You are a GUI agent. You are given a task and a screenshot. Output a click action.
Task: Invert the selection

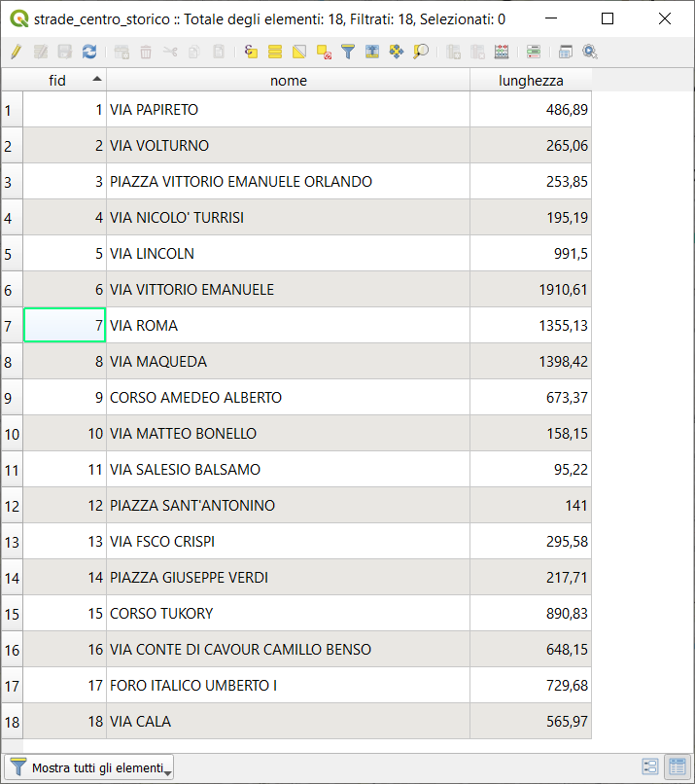pos(299,52)
